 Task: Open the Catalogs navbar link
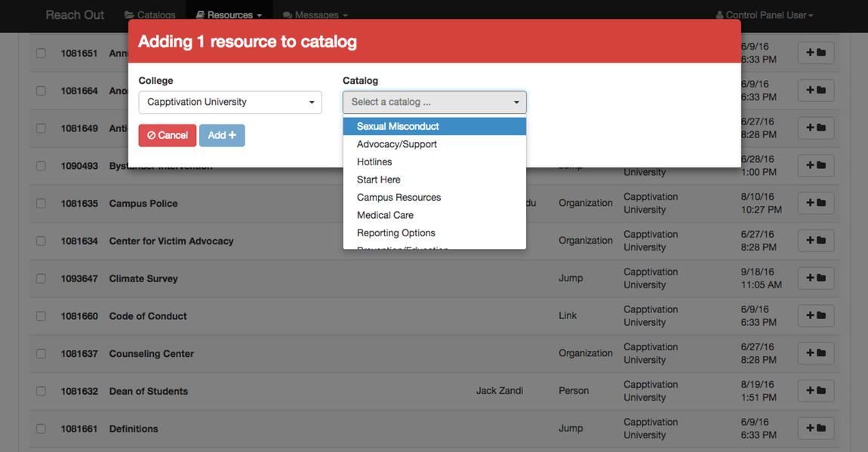tap(150, 15)
